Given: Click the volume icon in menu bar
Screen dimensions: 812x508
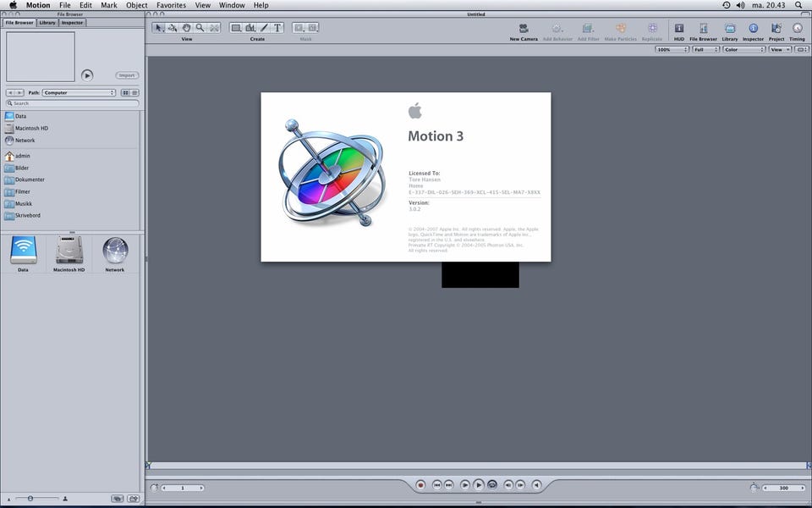Looking at the screenshot, I should click(741, 5).
